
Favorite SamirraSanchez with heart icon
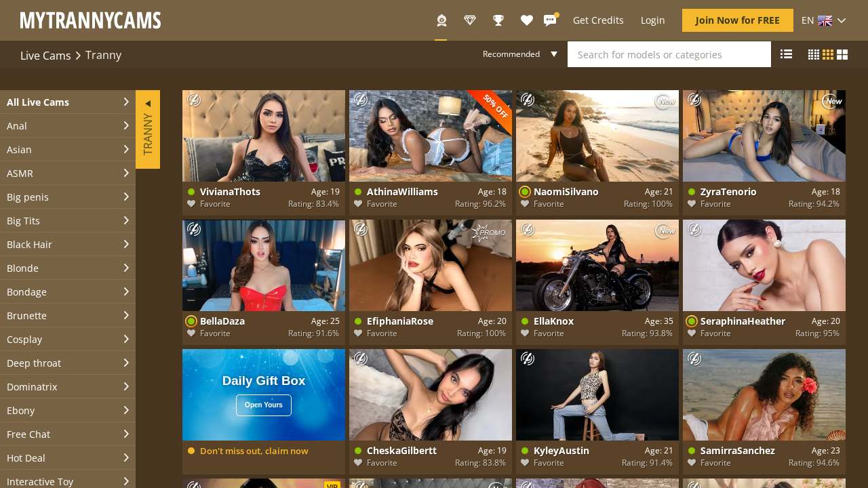692,462
